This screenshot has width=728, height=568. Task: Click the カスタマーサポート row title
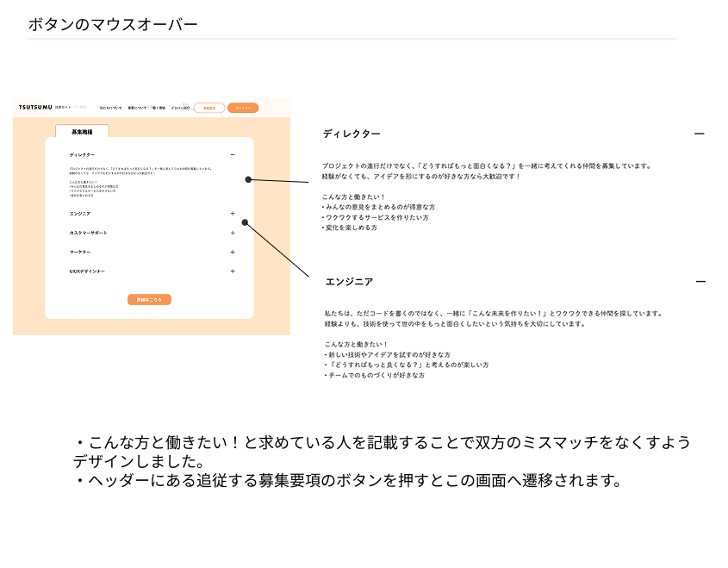(89, 233)
